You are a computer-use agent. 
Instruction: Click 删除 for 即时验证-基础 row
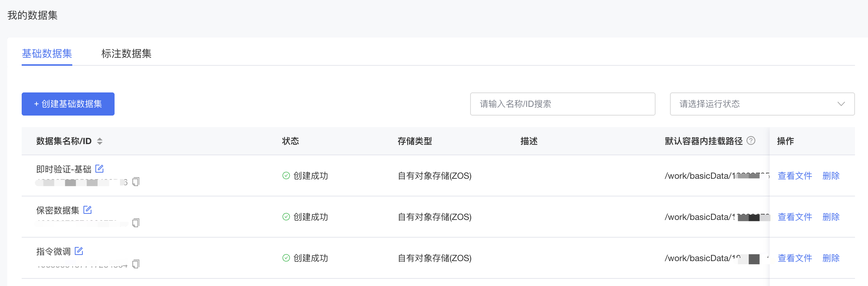(x=831, y=176)
